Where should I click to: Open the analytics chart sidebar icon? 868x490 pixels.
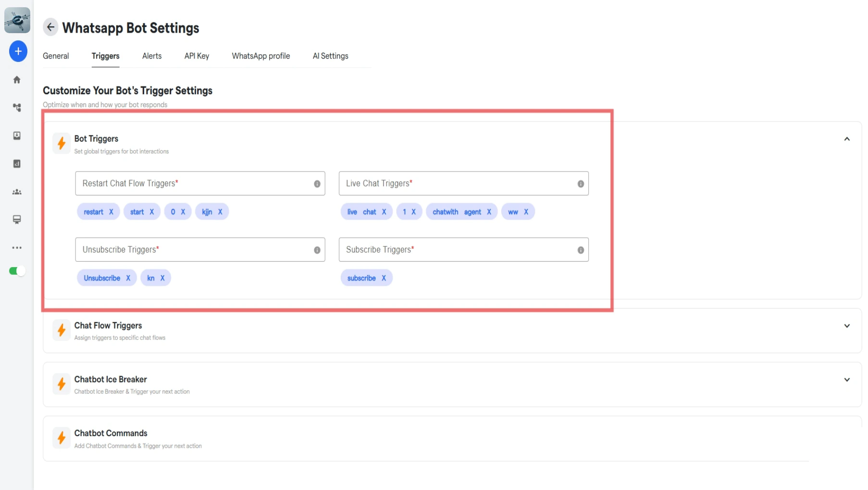pyautogui.click(x=17, y=164)
